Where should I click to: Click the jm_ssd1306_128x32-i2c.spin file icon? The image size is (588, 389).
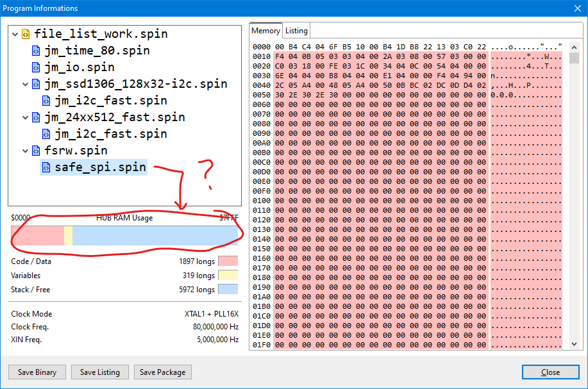pos(36,84)
